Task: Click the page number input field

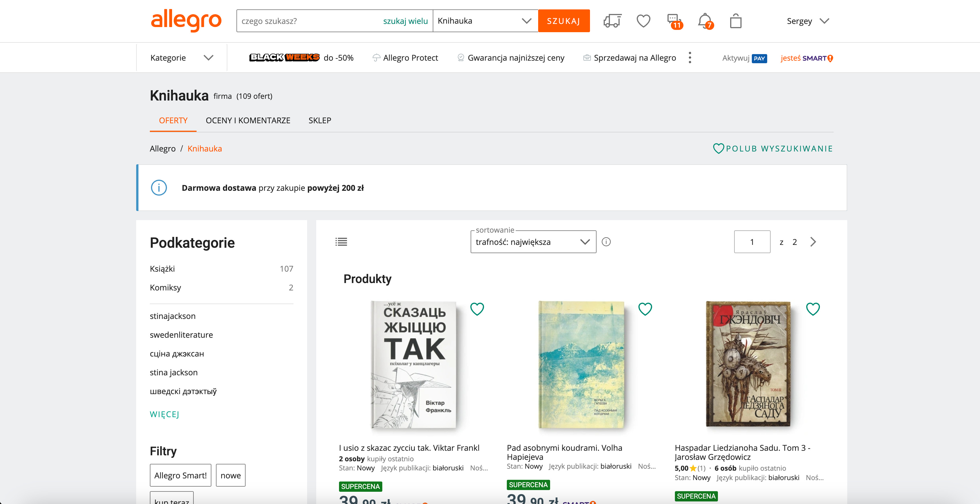Action: (752, 242)
